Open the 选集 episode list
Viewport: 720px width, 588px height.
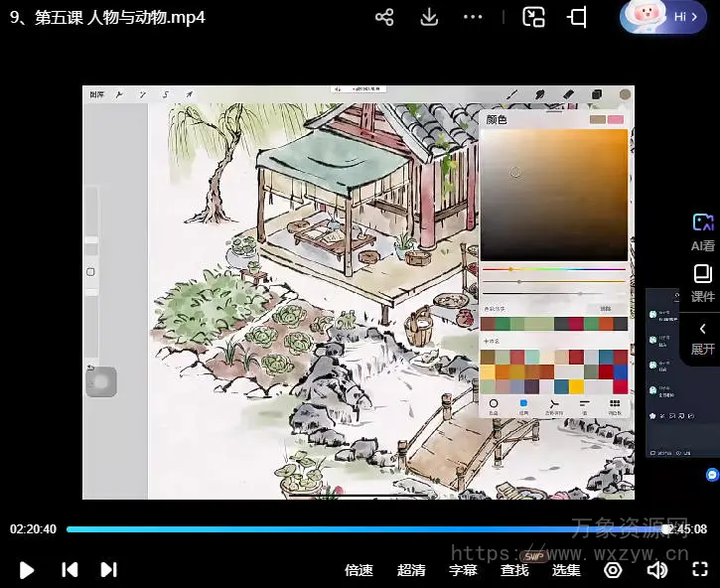pyautogui.click(x=566, y=570)
